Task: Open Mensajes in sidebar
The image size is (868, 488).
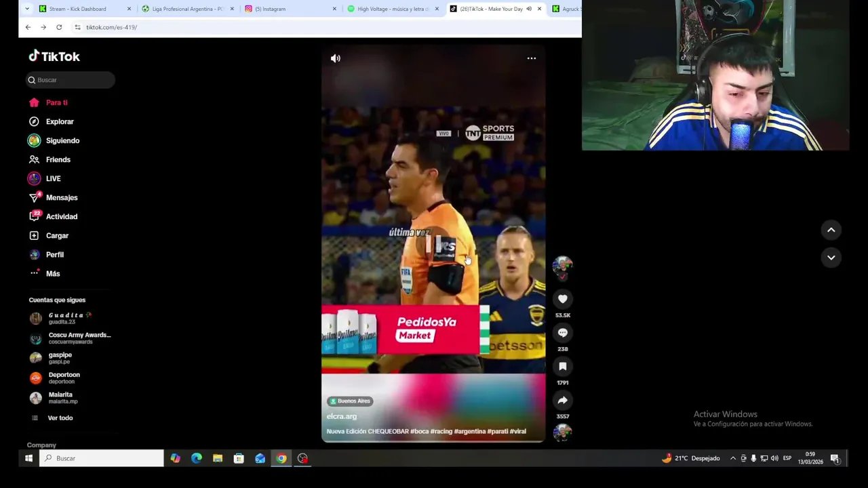Action: pos(62,197)
